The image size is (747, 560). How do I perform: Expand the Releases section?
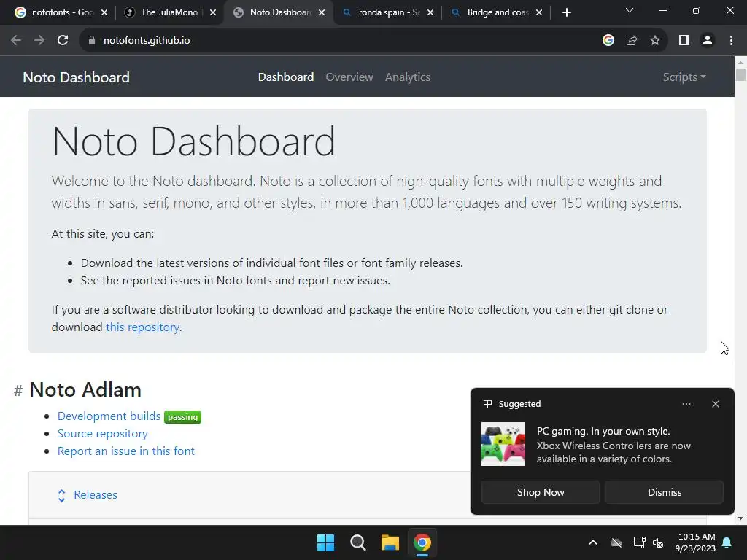[96, 495]
